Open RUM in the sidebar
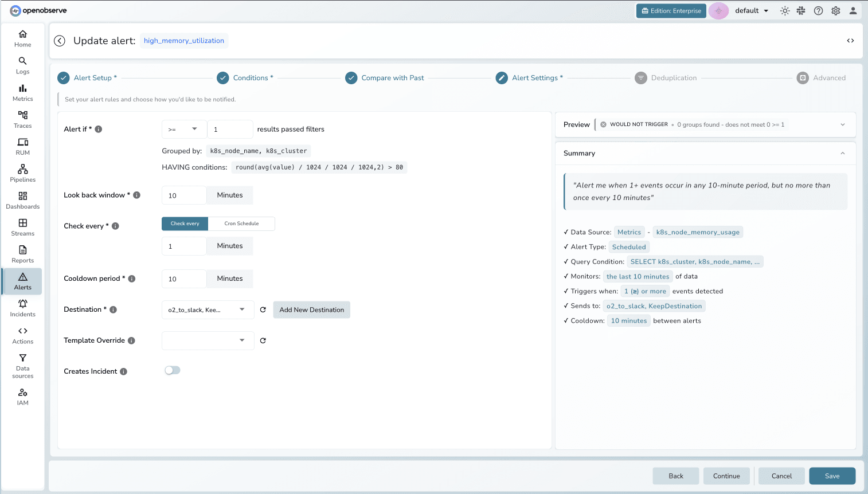 click(x=22, y=146)
